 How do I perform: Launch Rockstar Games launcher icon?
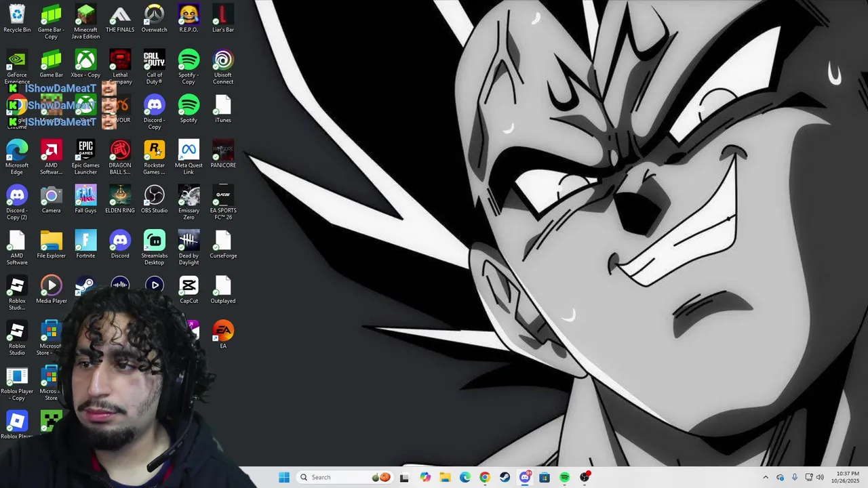(x=154, y=157)
